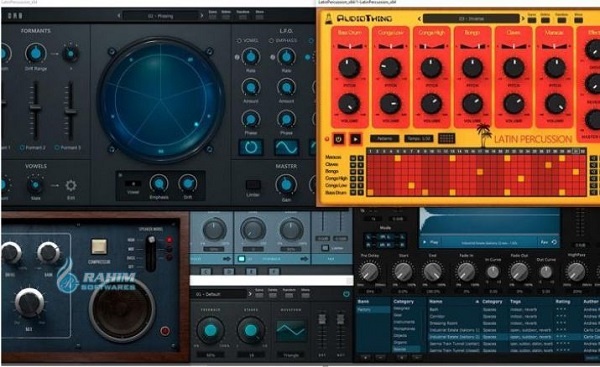The image size is (600, 367).
Task: Click the sync icon beside the first LFO Rate knob
Action: [237, 57]
